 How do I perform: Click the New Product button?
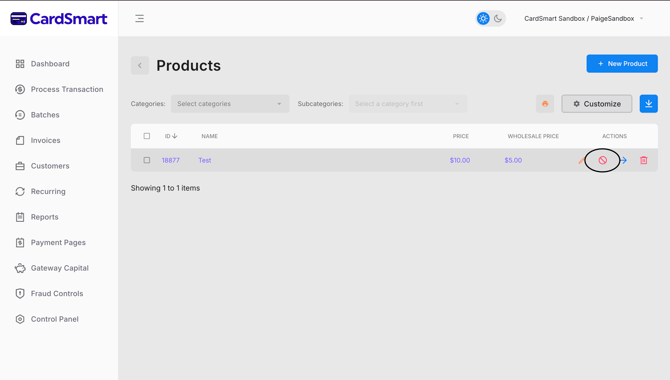pyautogui.click(x=622, y=64)
